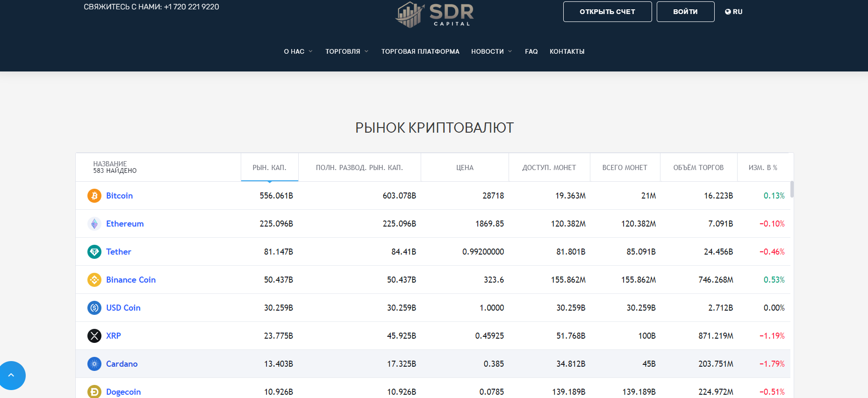Open the FAQ page
The height and width of the screenshot is (398, 868).
point(531,51)
